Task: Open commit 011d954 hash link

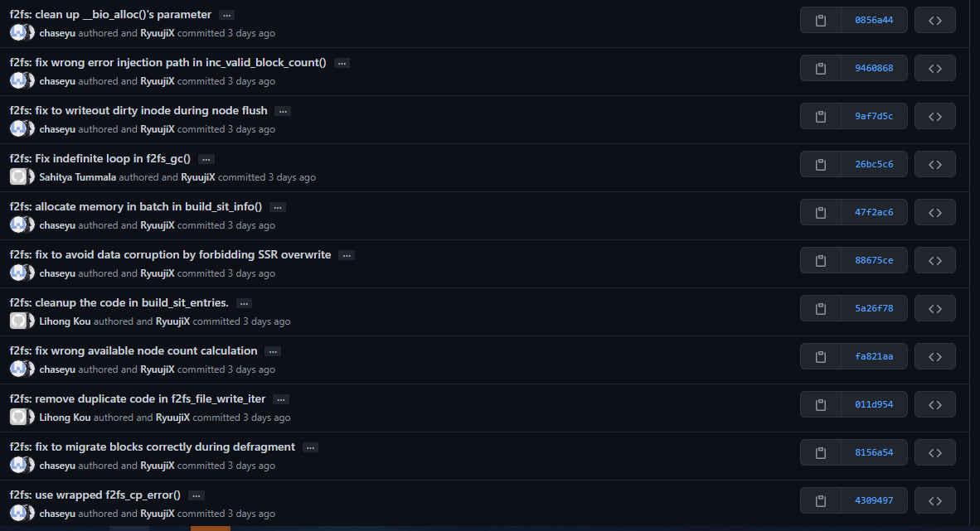Action: [874, 404]
